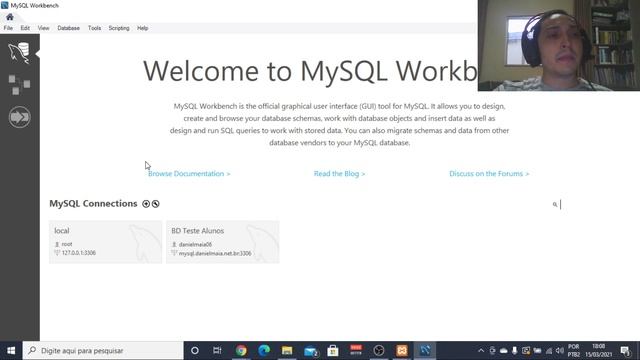The image size is (640, 360).
Task: Open OBS Studio from taskbar
Action: click(x=379, y=350)
